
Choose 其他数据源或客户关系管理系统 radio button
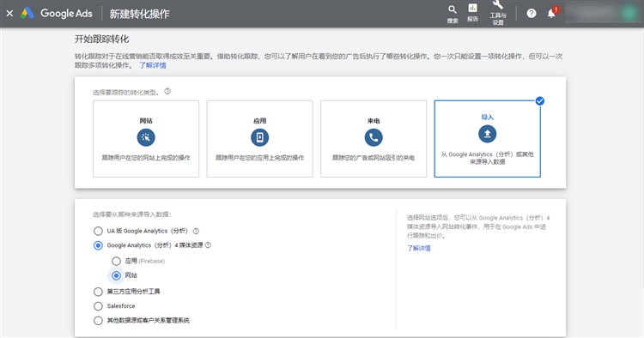[98, 320]
